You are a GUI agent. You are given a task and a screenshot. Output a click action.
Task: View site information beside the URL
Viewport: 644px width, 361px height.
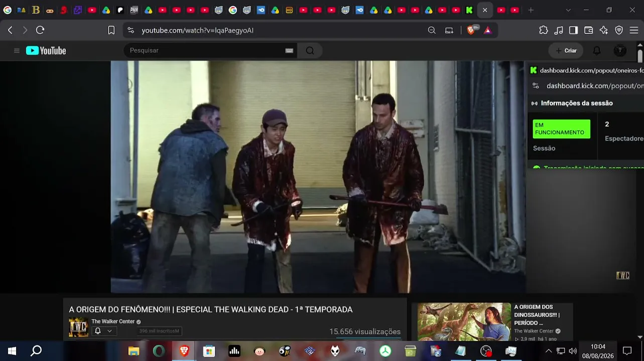point(131,30)
